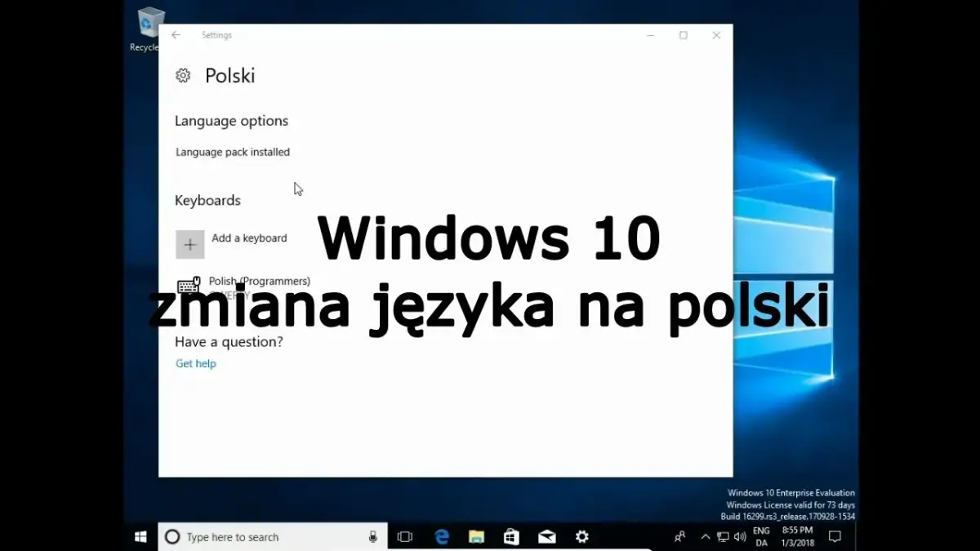The height and width of the screenshot is (551, 980).
Task: Open Microsoft Edge from the taskbar
Action: click(441, 536)
